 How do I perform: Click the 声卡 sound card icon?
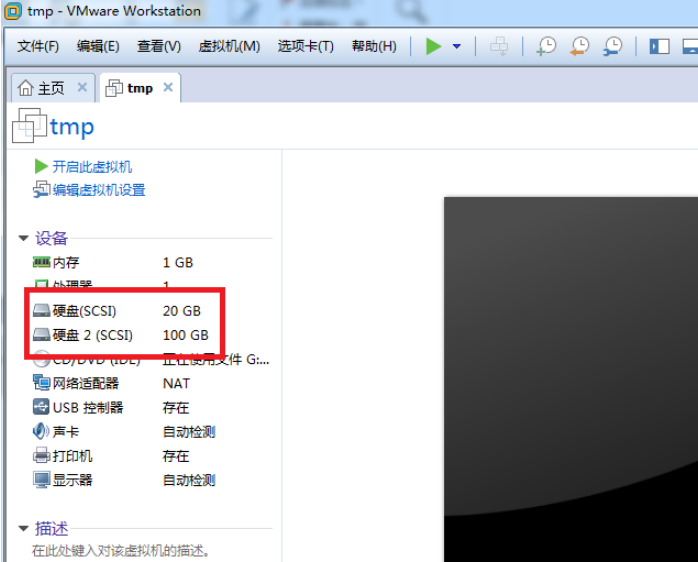41,432
